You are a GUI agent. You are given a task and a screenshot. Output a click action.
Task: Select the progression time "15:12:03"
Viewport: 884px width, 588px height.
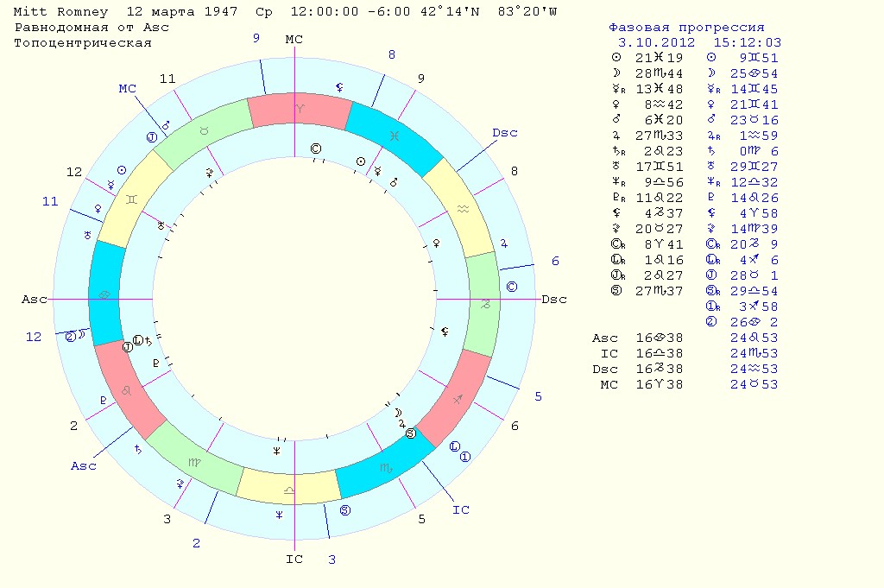[x=747, y=43]
